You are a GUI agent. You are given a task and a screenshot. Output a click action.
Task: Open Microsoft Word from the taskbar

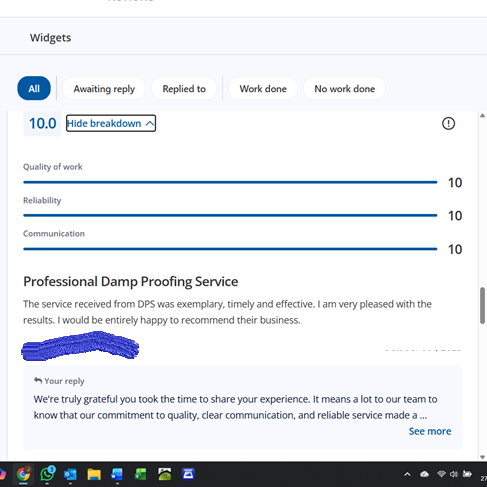[x=117, y=474]
